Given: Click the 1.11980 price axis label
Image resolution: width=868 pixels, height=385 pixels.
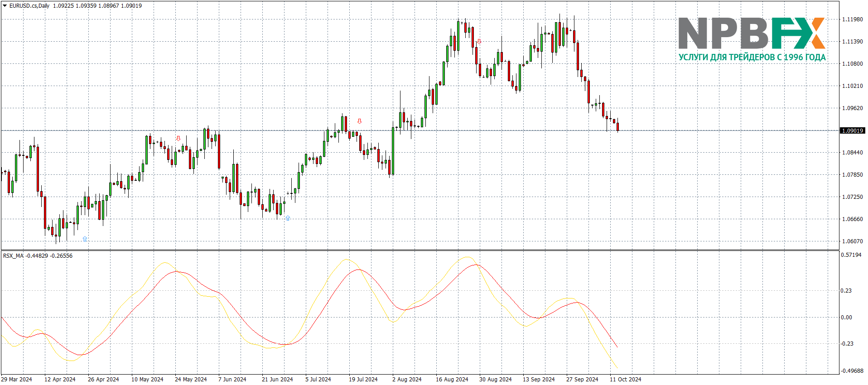Looking at the screenshot, I should click(852, 19).
